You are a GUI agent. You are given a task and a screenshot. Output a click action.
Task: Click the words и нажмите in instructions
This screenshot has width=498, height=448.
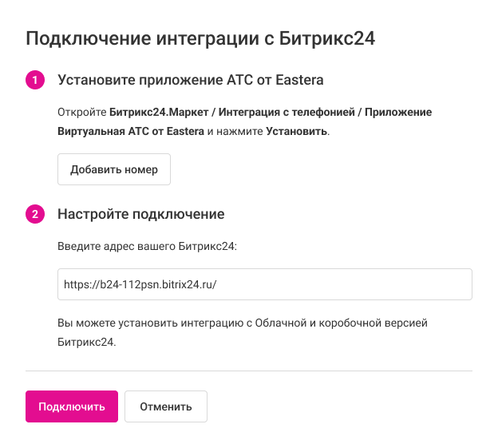[x=235, y=130]
